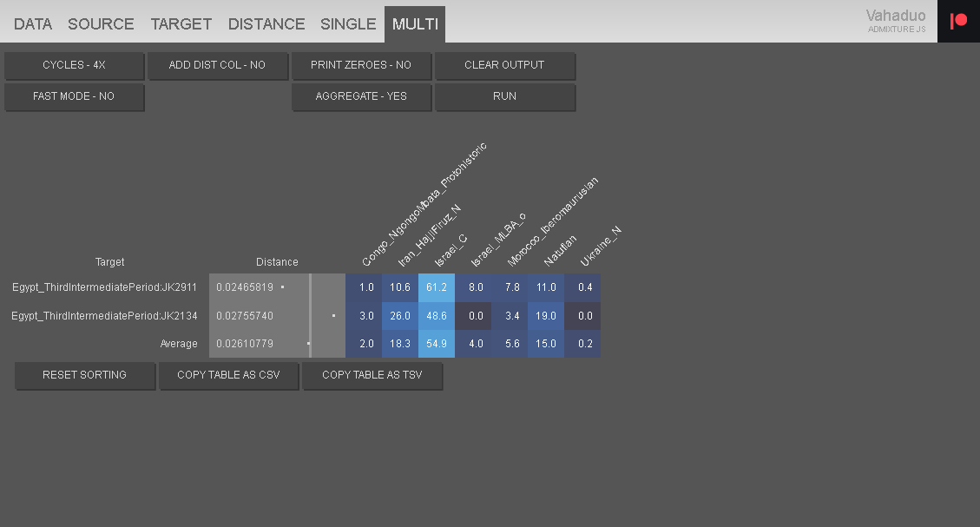Click the 3.4 Morocco cell in JK2134 row

click(x=510, y=316)
